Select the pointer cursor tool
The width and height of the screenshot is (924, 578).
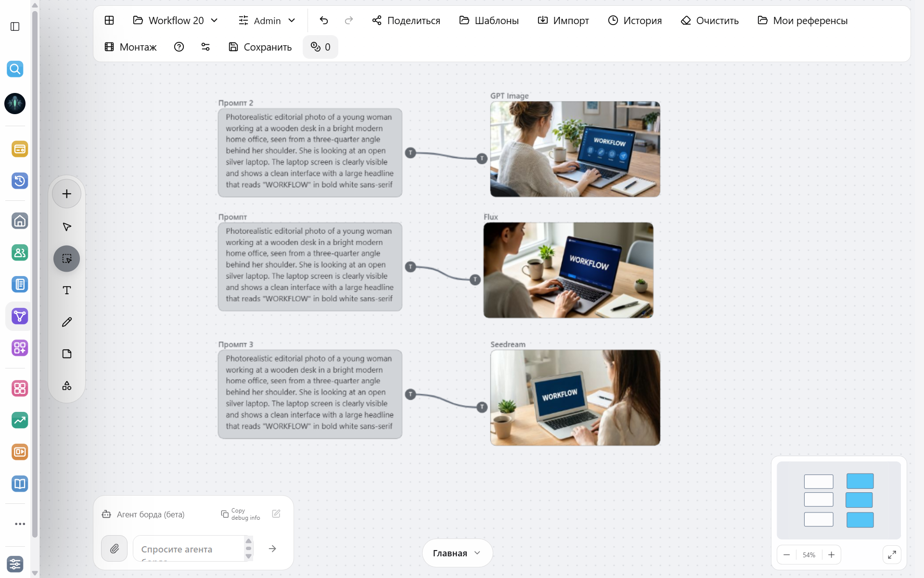point(66,226)
